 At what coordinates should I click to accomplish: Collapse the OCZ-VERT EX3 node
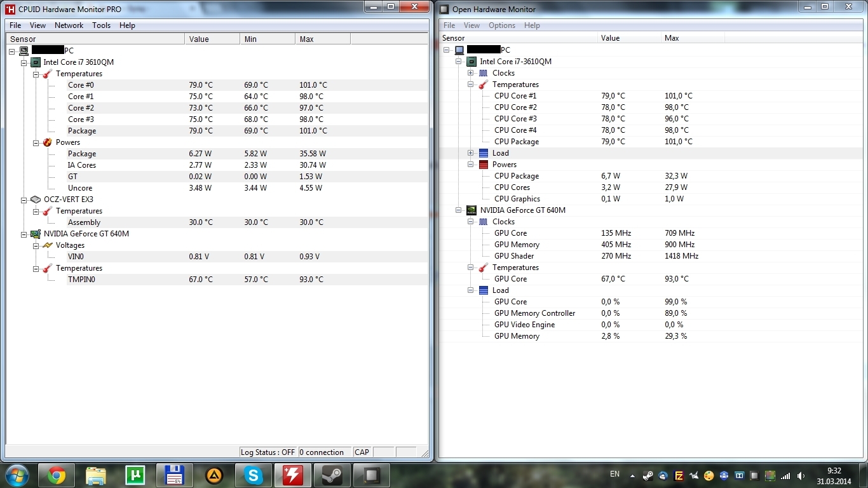tap(24, 200)
